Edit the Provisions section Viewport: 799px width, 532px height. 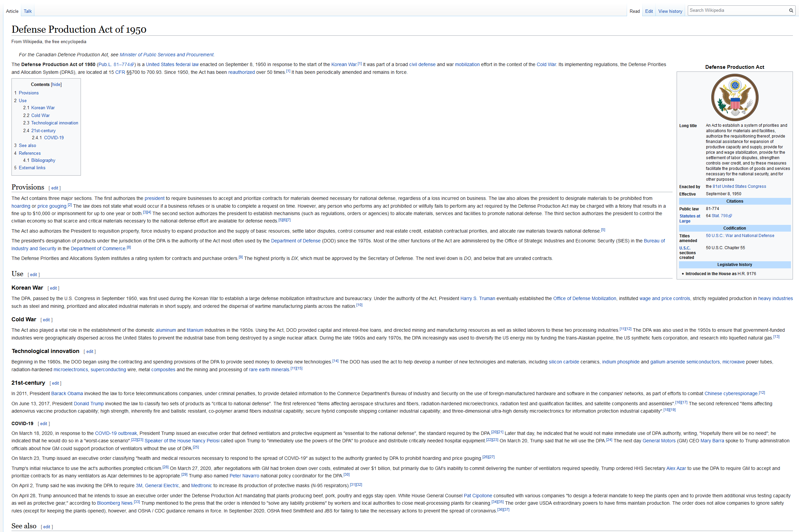55,188
